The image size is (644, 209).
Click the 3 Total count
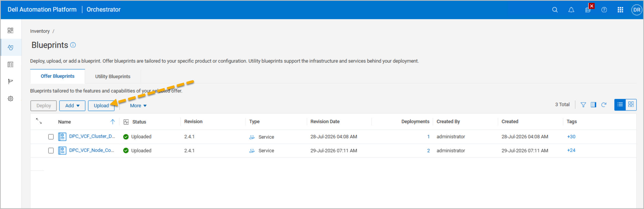click(x=562, y=105)
